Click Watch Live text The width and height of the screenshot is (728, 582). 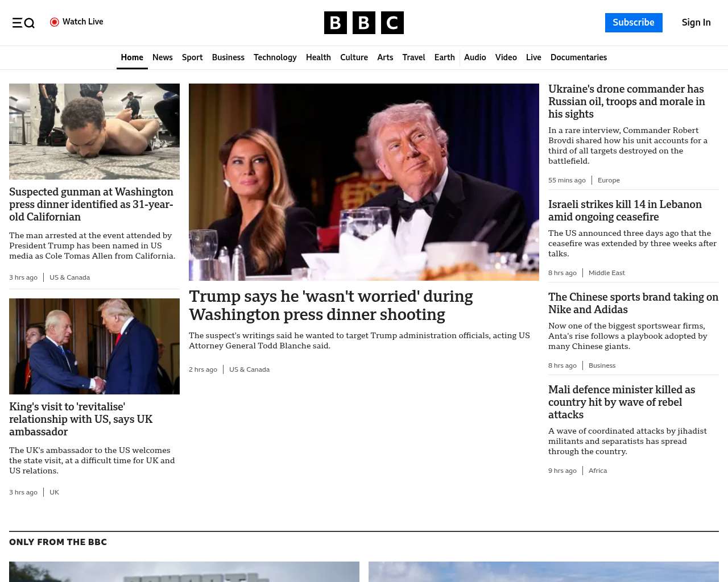83,22
